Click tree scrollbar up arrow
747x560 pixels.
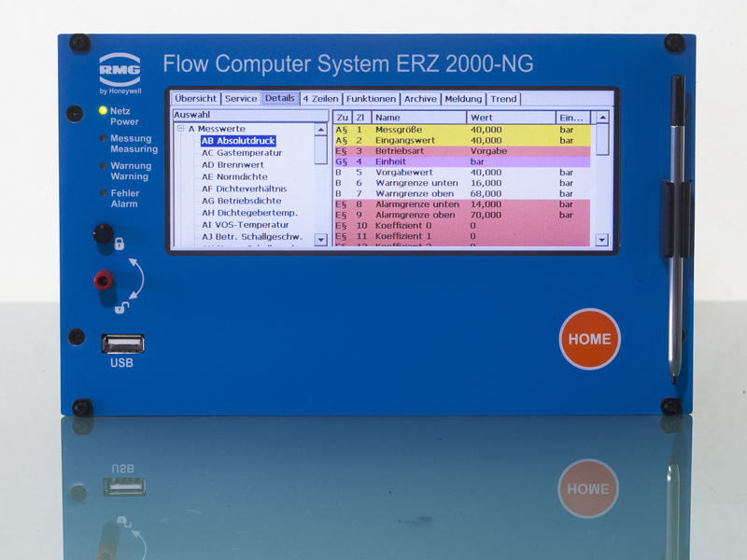(x=321, y=130)
